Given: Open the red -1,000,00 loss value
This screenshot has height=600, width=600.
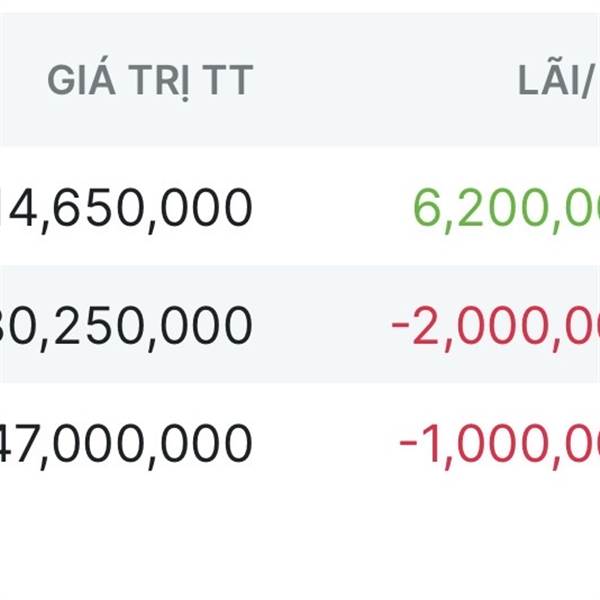Looking at the screenshot, I should pyautogui.click(x=500, y=443).
